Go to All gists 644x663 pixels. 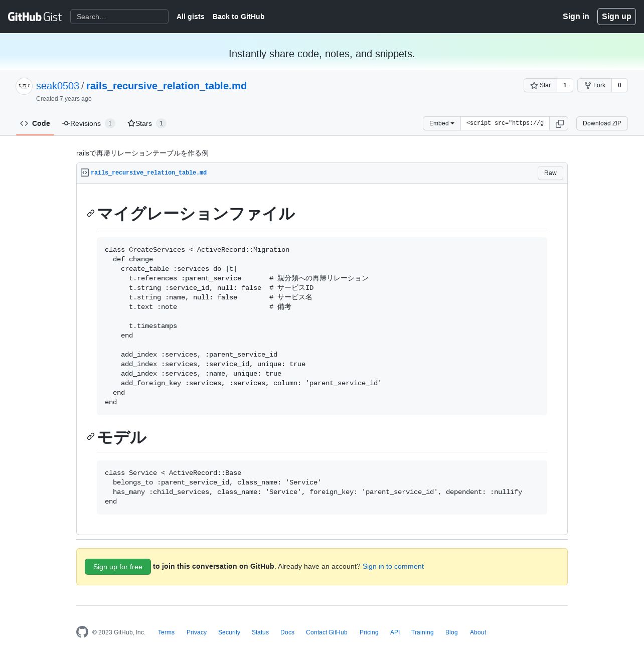191,17
